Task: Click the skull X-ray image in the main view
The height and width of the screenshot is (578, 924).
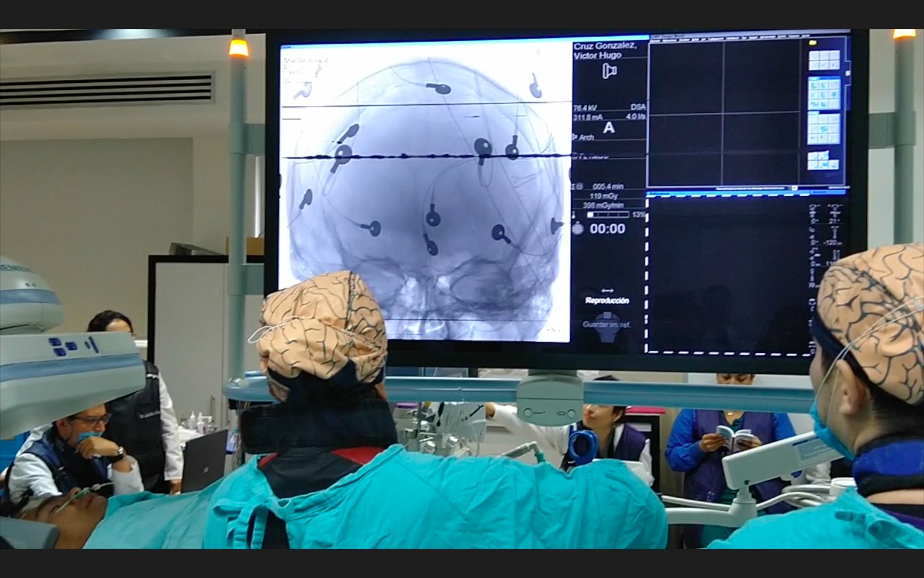Action: tap(426, 193)
